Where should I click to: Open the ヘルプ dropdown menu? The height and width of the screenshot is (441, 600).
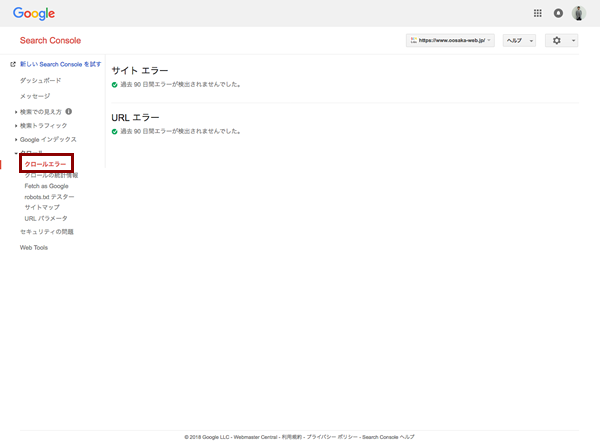tap(519, 40)
